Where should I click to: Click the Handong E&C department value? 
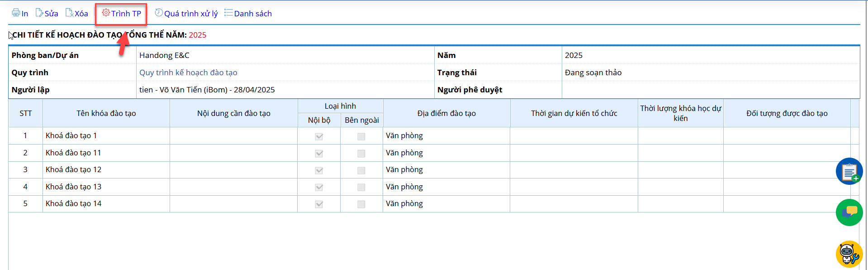point(164,55)
